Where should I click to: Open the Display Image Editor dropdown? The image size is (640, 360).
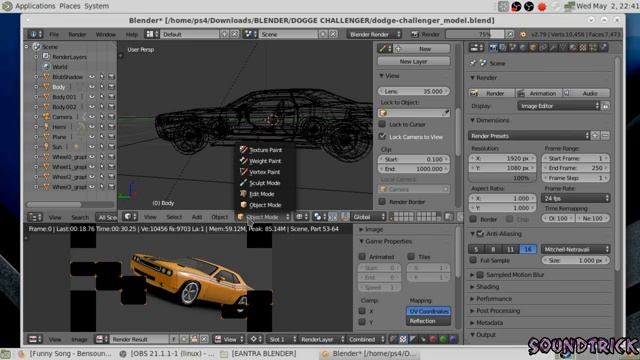coord(558,106)
